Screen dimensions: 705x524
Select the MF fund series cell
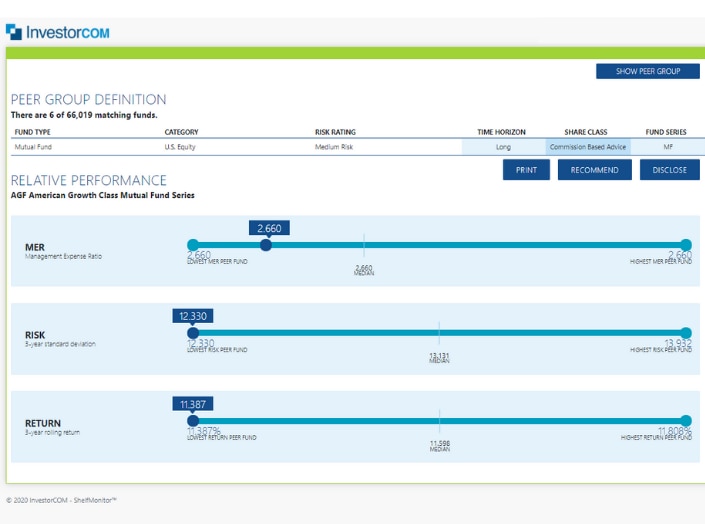click(x=668, y=147)
